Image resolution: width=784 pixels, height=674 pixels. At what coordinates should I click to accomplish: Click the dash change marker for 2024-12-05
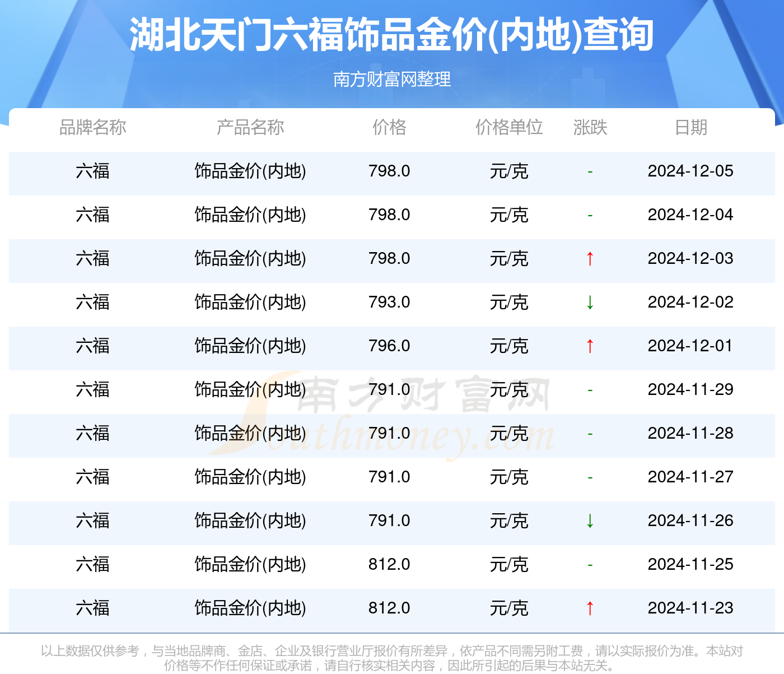tap(590, 171)
